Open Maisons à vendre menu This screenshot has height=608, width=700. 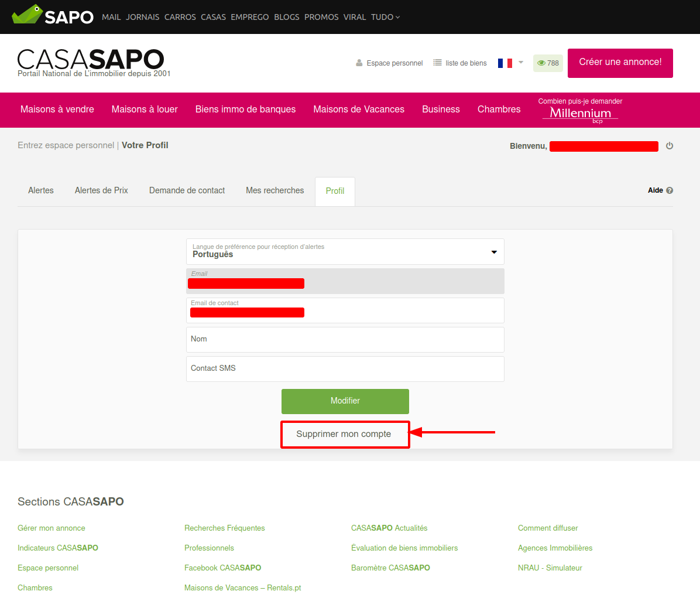click(x=57, y=110)
